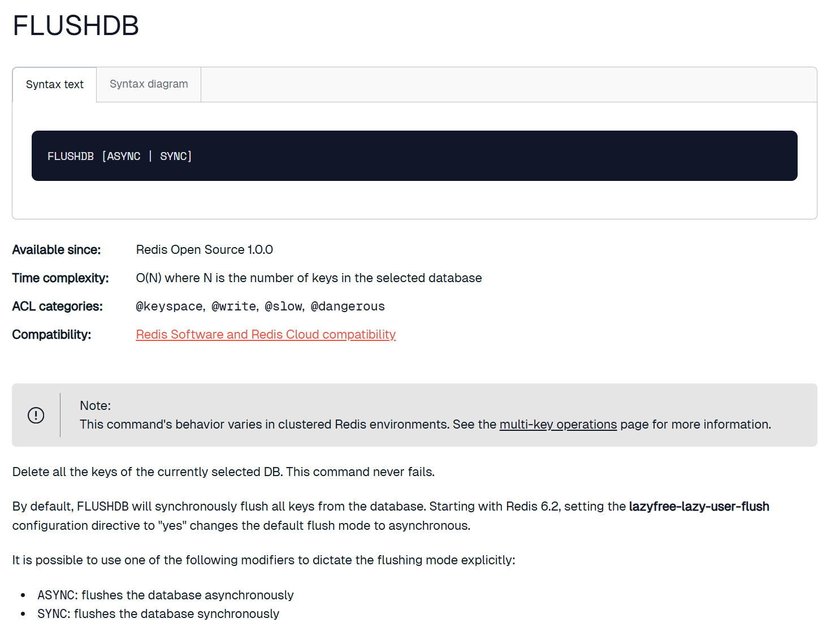Click the O(N) time complexity description
831x644 pixels.
309,278
